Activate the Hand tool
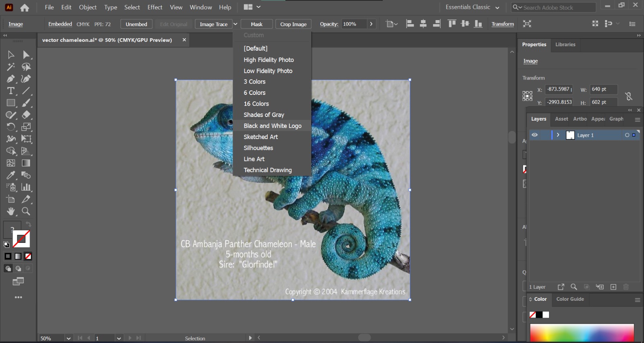The height and width of the screenshot is (343, 644). click(x=11, y=212)
